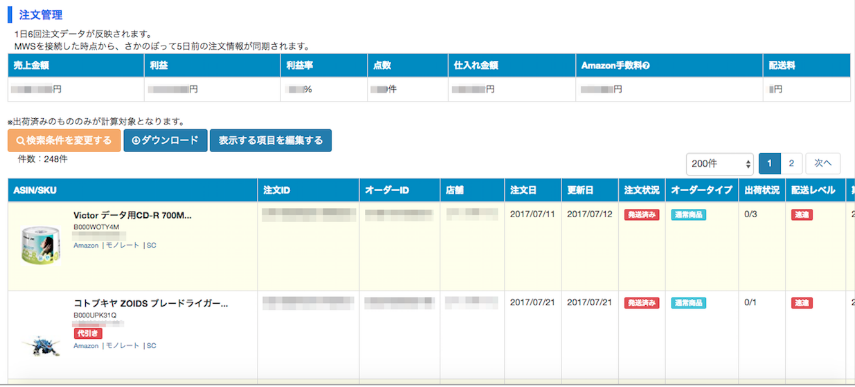Screen dimensions: 855x387
Task: Click 通常商品 badge in ZOIDS row
Action: (x=689, y=303)
